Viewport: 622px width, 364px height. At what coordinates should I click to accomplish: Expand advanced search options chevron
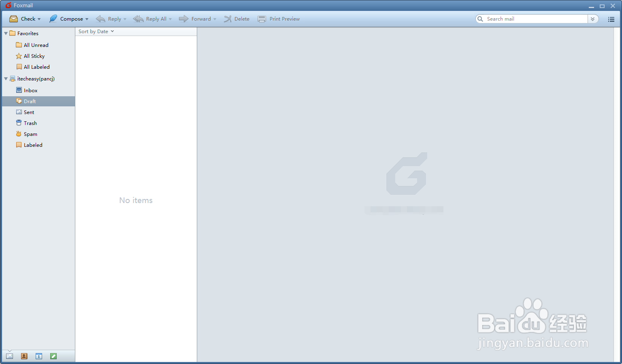click(593, 19)
